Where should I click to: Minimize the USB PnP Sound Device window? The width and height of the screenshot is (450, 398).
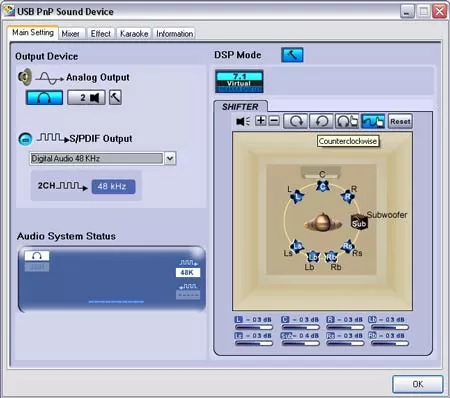(407, 12)
